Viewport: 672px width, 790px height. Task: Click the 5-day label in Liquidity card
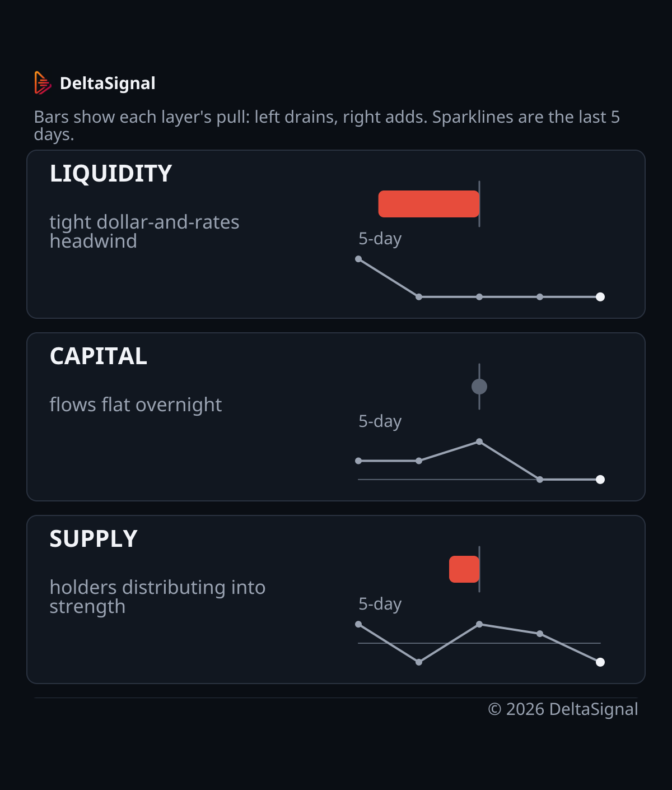click(380, 239)
